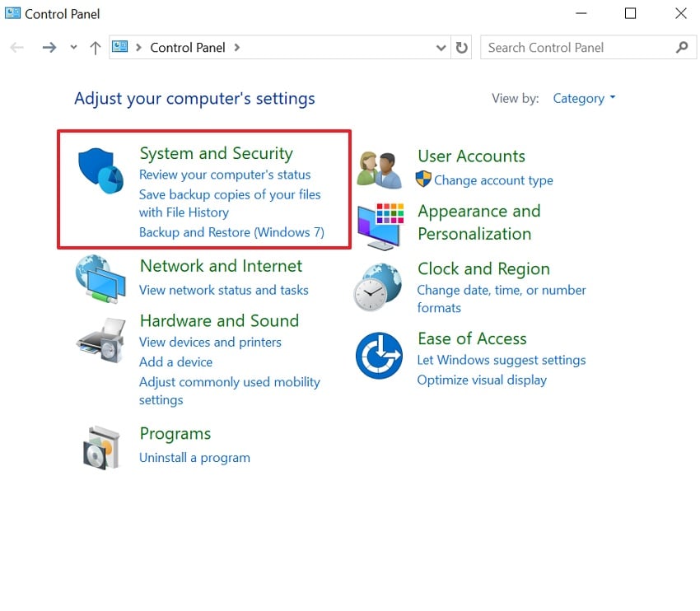Image resolution: width=700 pixels, height=611 pixels.
Task: Click the Hardware and Sound printer icon
Action: 100,339
